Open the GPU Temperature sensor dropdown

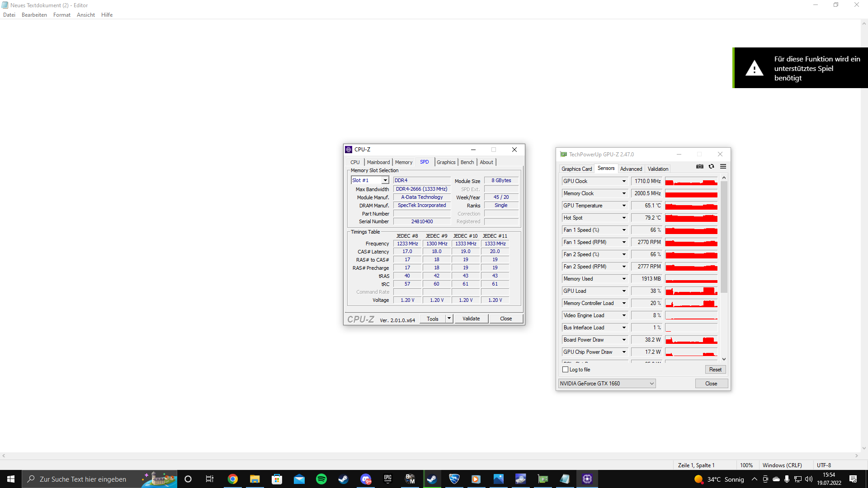(624, 206)
